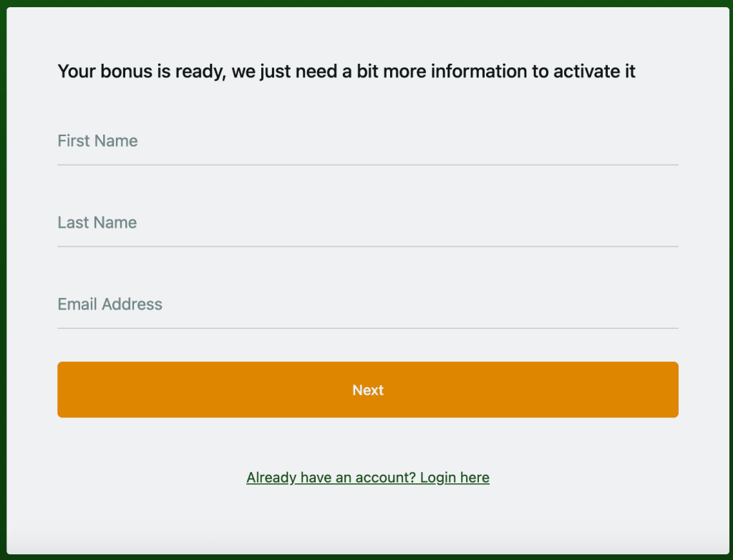Click the Email Address placeholder text
Viewport: 733px width, 560px height.
(110, 304)
